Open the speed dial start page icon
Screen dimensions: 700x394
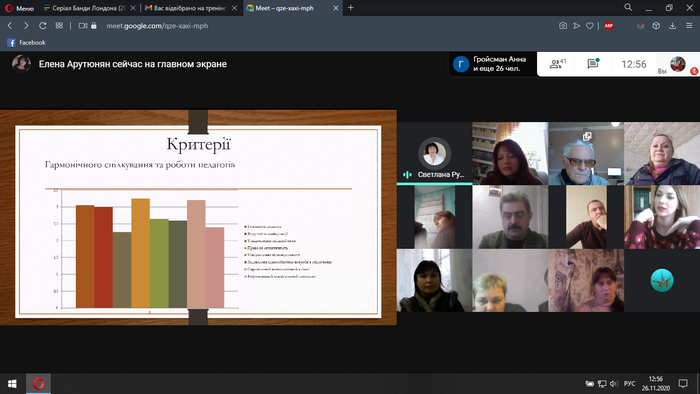click(x=59, y=26)
